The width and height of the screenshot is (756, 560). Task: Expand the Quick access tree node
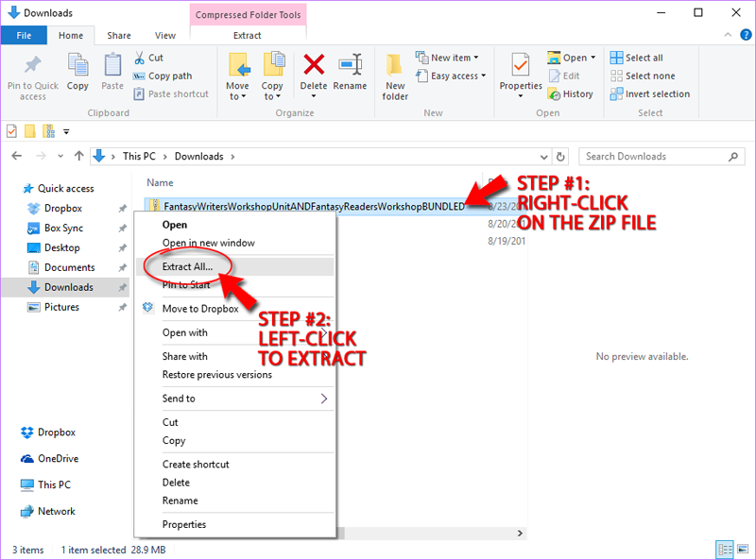point(12,188)
